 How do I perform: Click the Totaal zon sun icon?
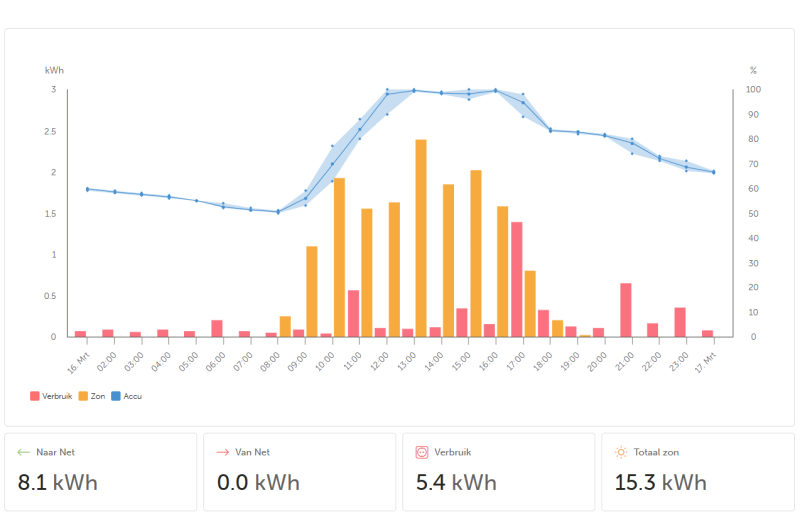click(621, 452)
